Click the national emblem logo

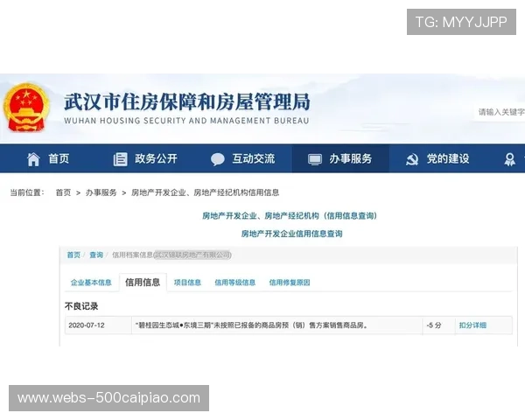[26, 108]
